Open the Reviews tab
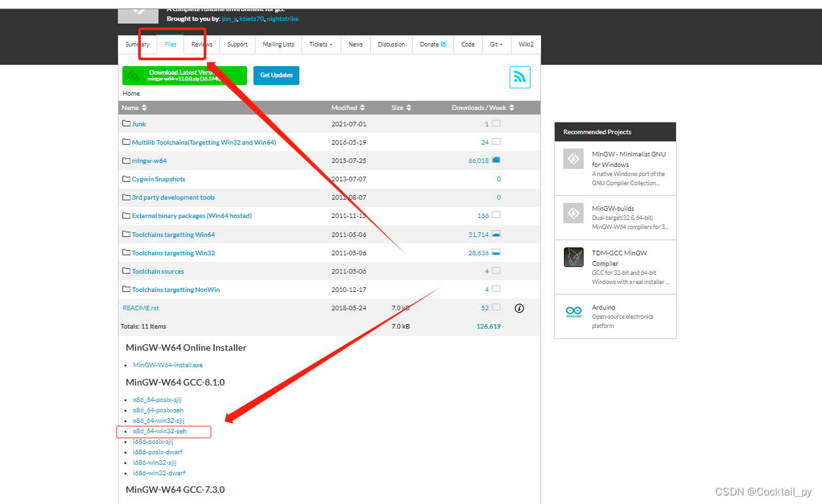822x504 pixels. [202, 45]
